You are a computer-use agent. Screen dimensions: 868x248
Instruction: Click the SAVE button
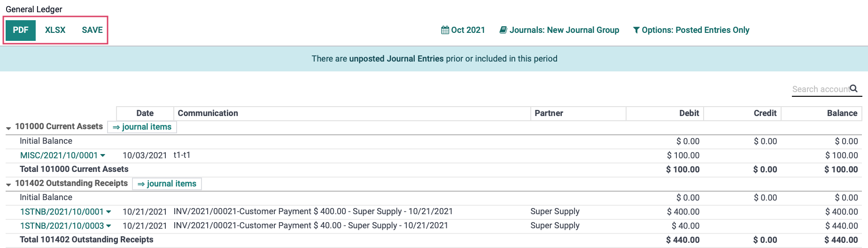pyautogui.click(x=92, y=30)
